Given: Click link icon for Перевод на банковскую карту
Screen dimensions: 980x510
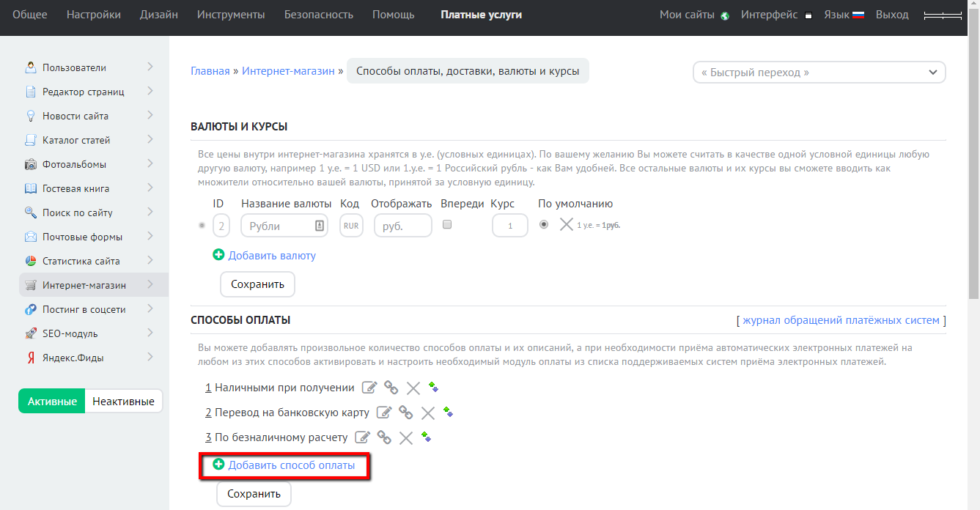Looking at the screenshot, I should (405, 413).
